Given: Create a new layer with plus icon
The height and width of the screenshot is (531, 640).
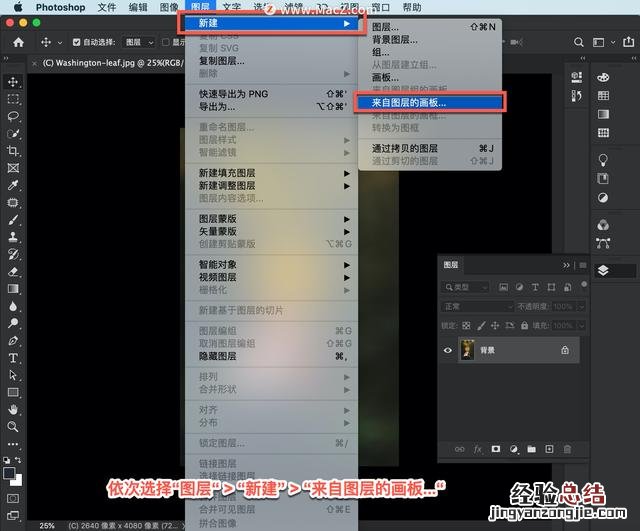Looking at the screenshot, I should point(550,450).
